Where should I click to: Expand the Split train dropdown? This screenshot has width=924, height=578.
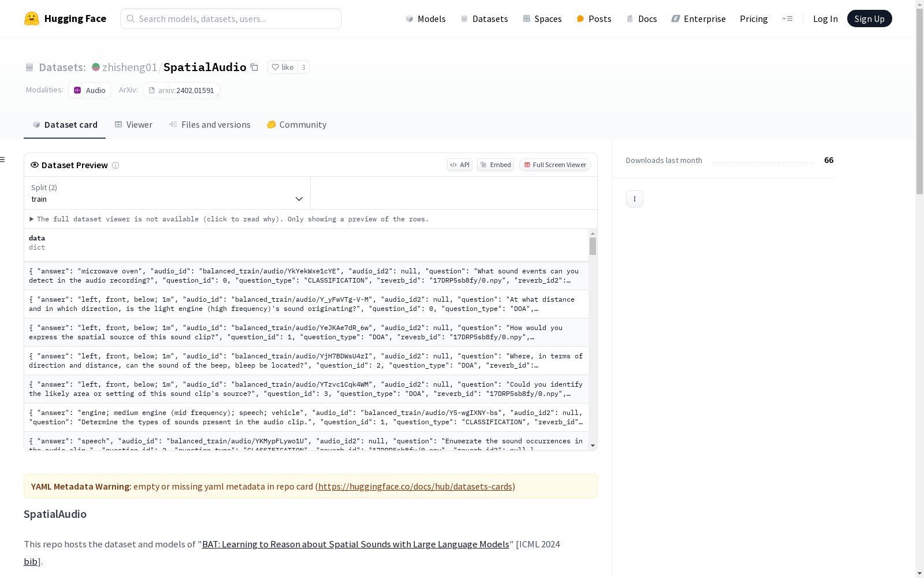tap(167, 193)
